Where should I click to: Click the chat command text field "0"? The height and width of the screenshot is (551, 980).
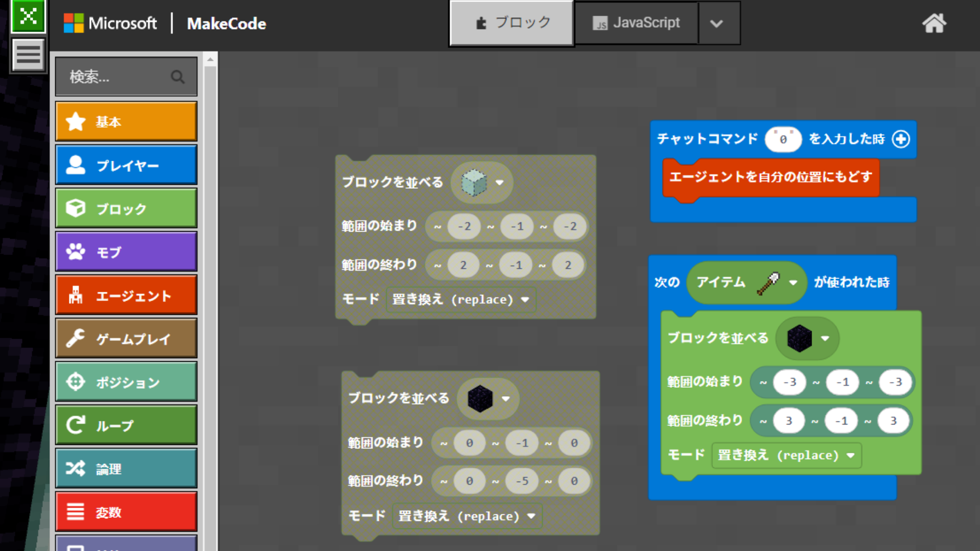783,139
